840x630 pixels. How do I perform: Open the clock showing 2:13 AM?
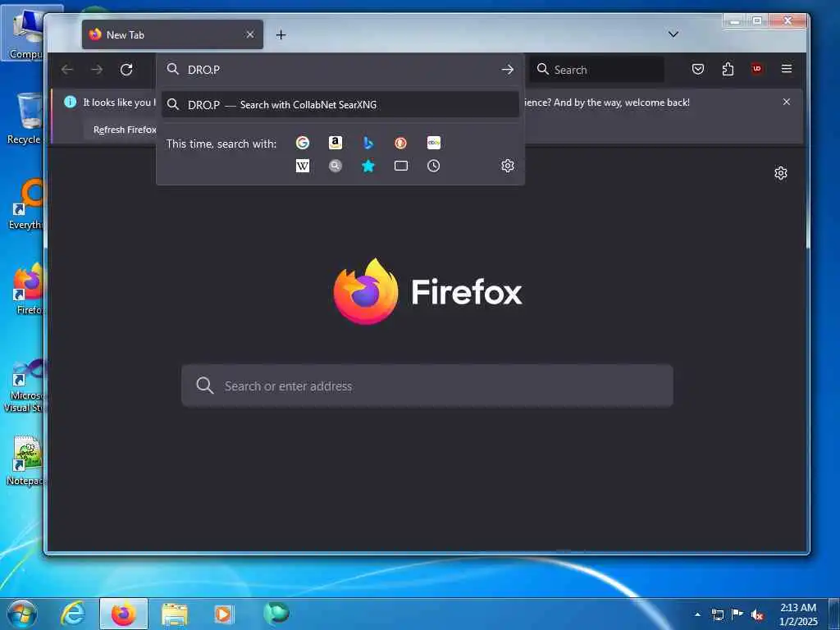point(798,614)
